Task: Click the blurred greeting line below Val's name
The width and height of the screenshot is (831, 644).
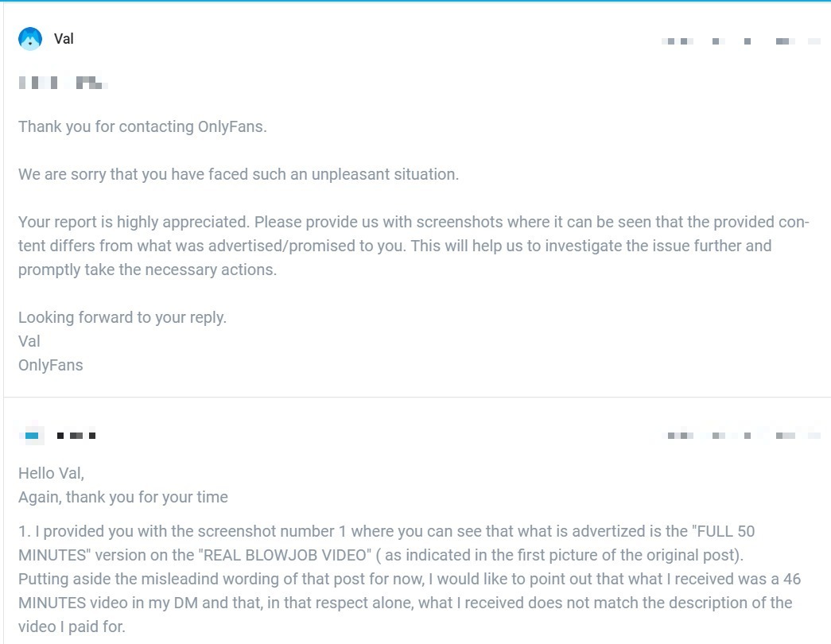Action: [63, 83]
